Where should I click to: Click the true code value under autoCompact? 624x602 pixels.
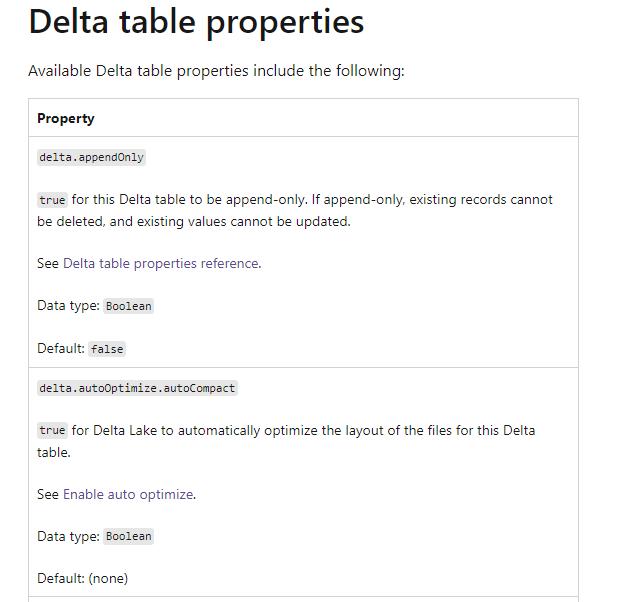52,431
